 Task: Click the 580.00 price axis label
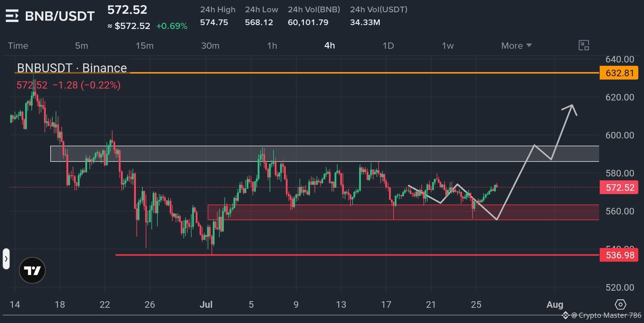620,173
